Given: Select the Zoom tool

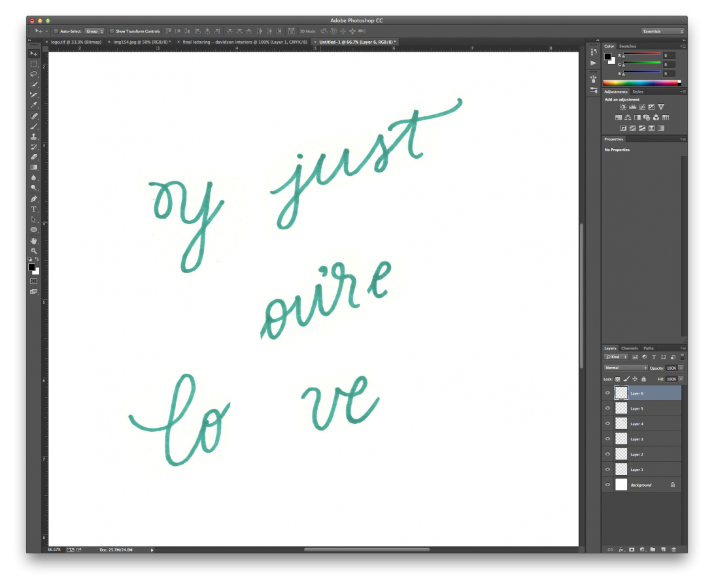Looking at the screenshot, I should point(34,251).
